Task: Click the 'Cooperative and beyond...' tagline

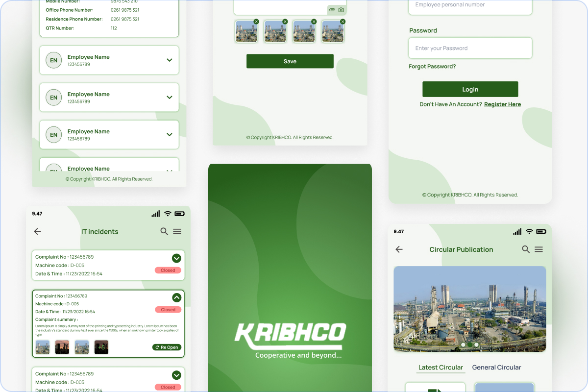Action: [x=298, y=355]
